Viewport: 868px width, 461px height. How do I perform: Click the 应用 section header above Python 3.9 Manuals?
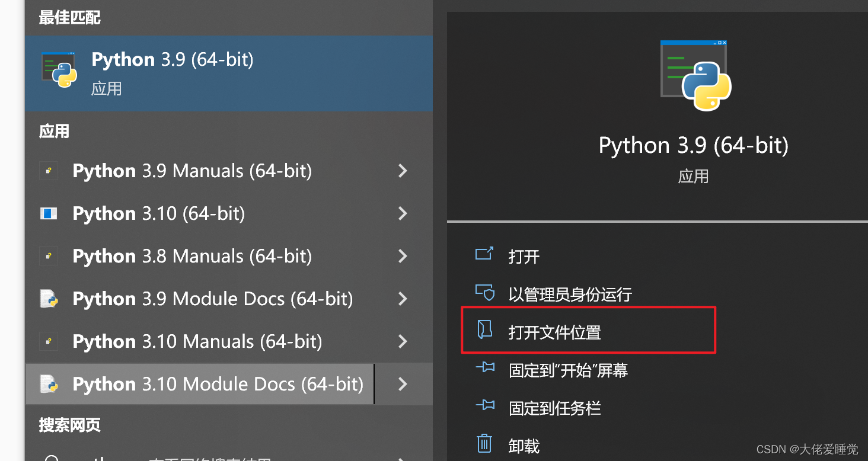(x=54, y=131)
